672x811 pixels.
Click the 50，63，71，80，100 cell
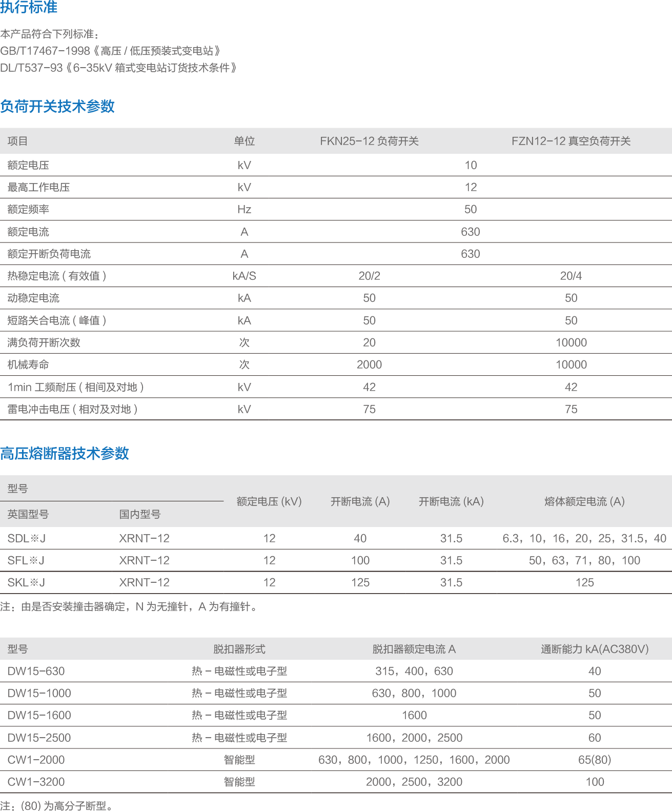584,560
